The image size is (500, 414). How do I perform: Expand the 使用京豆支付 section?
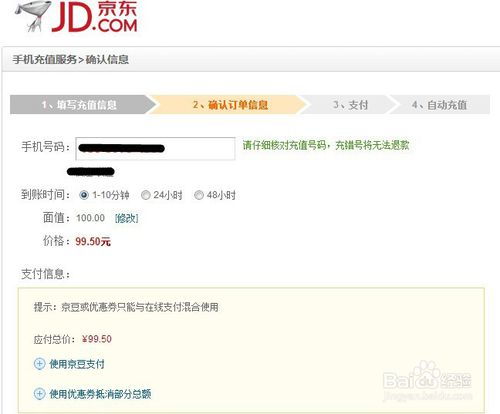[x=77, y=364]
